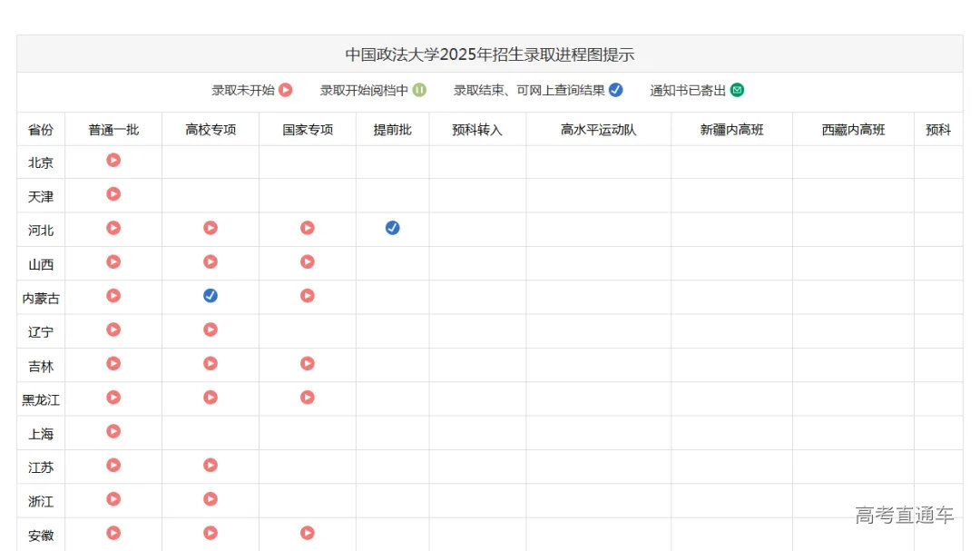The height and width of the screenshot is (551, 980).
Task: Click Shanghai 普通一批 red status icon
Action: 113,431
